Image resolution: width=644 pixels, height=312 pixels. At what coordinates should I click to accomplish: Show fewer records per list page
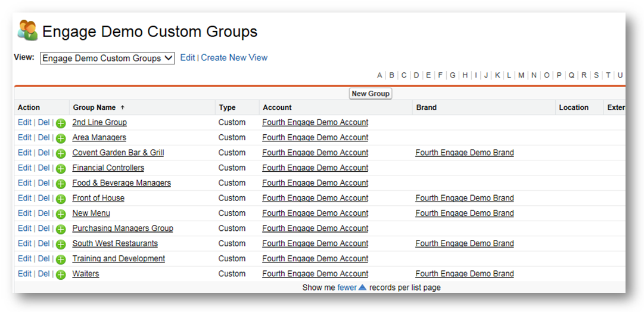point(347,288)
